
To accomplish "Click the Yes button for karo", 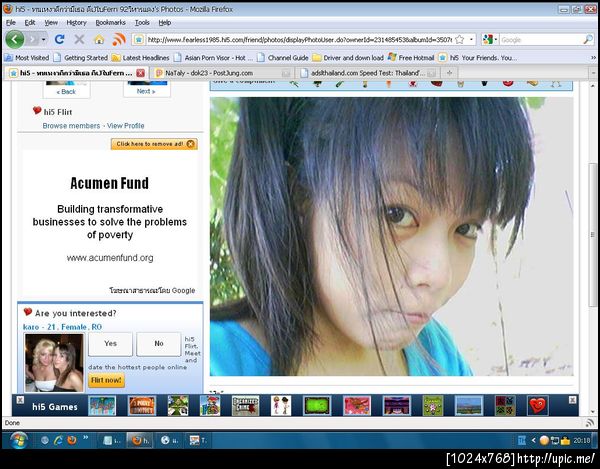I will [111, 344].
